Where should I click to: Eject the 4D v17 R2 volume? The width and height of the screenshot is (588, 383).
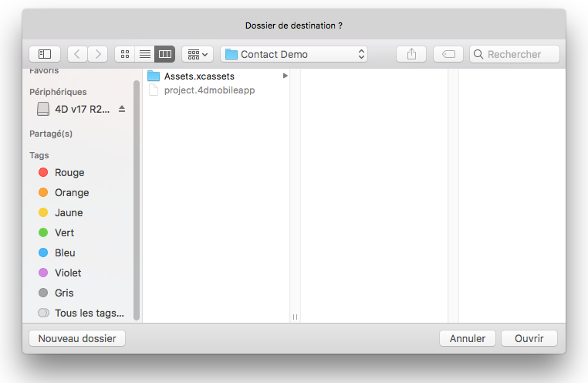pyautogui.click(x=121, y=109)
